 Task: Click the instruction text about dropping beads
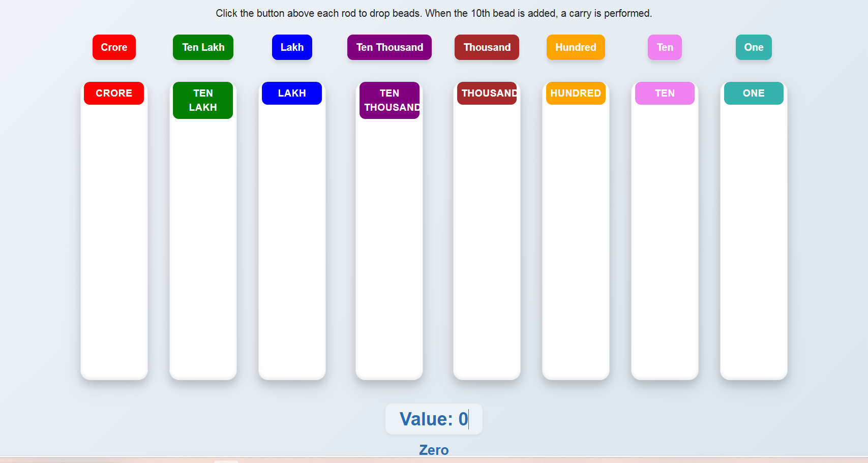click(x=434, y=13)
